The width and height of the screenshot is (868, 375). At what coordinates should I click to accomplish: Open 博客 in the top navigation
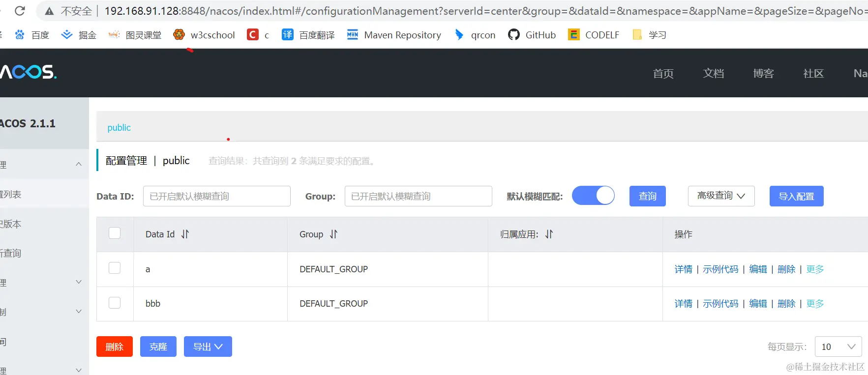tap(763, 74)
